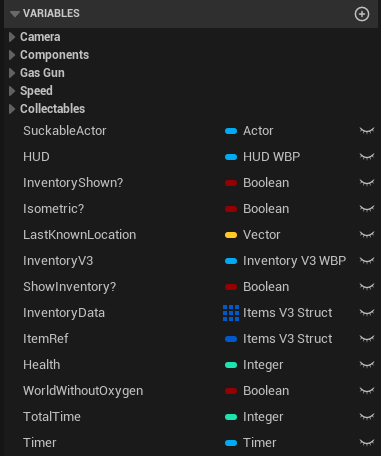Collapse the VARIABLES section header
381x456 pixels.
point(15,14)
